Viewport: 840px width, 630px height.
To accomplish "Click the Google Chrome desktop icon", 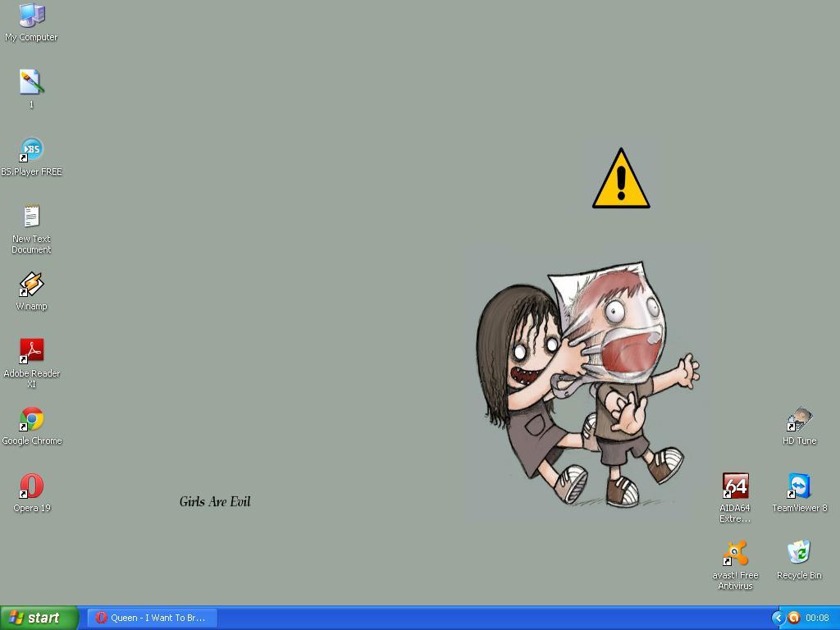I will pos(31,419).
